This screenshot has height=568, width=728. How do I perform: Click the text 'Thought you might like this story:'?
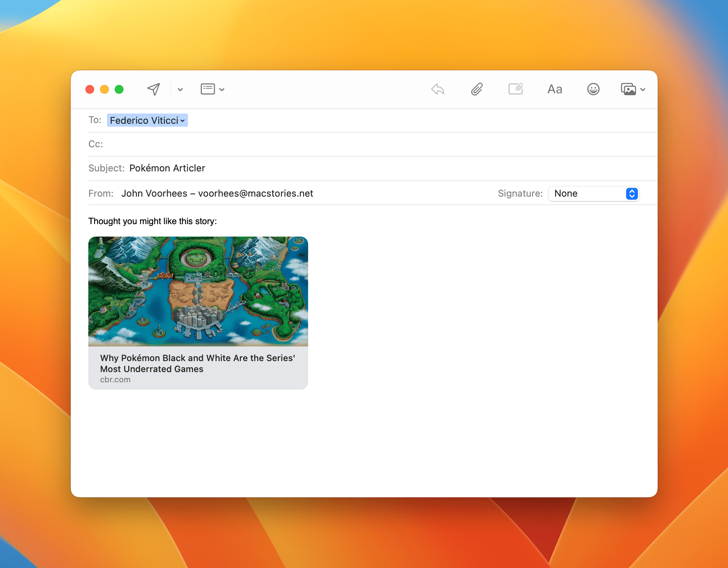click(152, 221)
